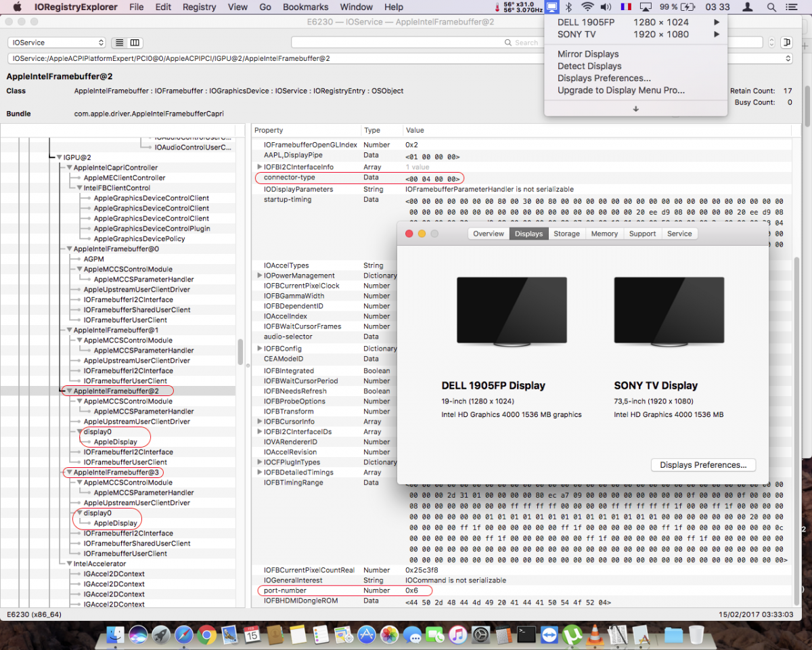Open the Registry menu

[198, 7]
